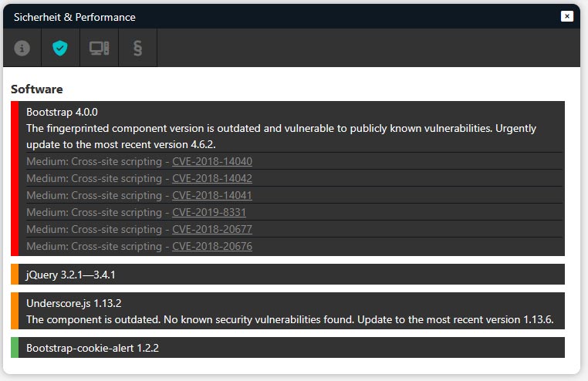Click the orange severity bar beside jQuery
Image resolution: width=588 pixels, height=381 pixels.
14,275
